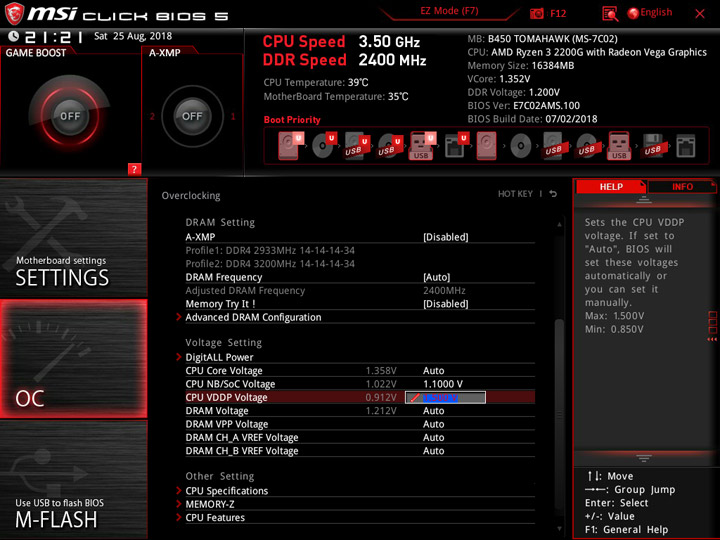Viewport: 720px width, 540px height.
Task: Click the help panel bottom scroll handle
Action: 643,458
